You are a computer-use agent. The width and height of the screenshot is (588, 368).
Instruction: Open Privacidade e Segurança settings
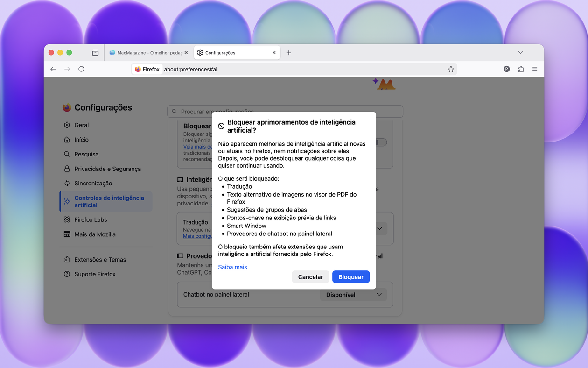[106, 169]
